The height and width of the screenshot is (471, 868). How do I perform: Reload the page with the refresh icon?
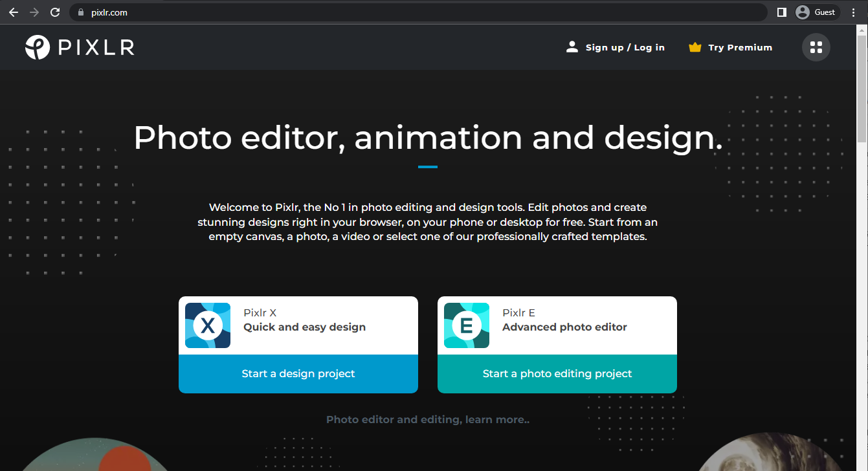55,12
